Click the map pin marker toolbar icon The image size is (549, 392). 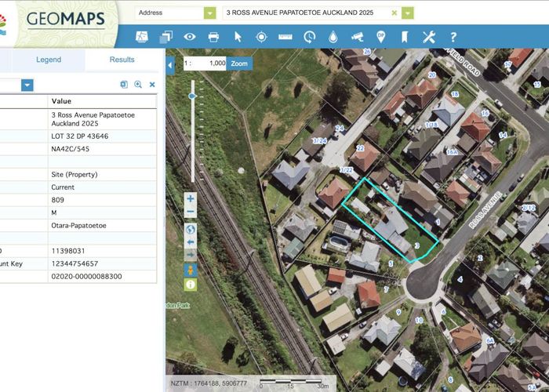coord(381,36)
